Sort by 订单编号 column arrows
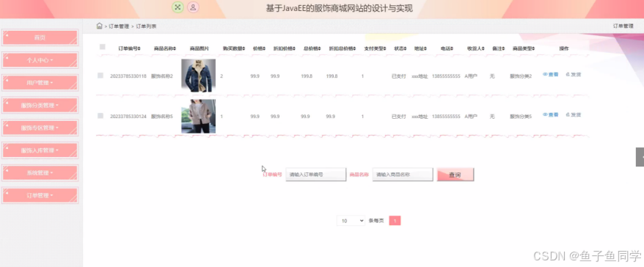Screen dimensions: 644x267 click(139, 48)
